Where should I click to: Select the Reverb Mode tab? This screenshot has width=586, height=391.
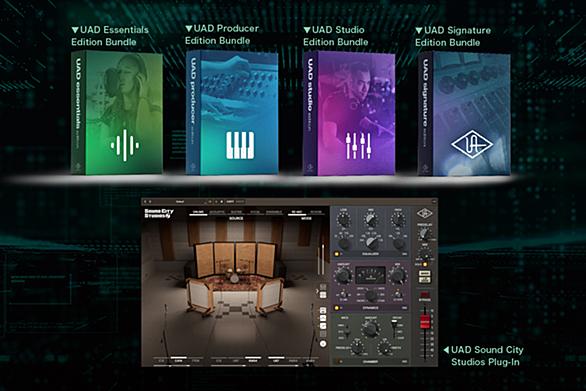[316, 212]
